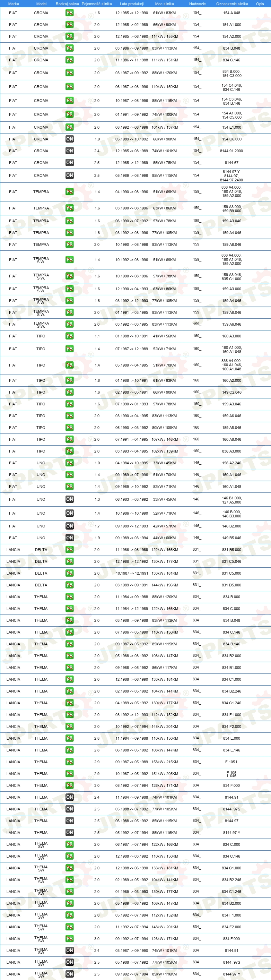Select engine code 146 B.000, 146 B3.000
This screenshot has height=980, width=271.
point(231,514)
